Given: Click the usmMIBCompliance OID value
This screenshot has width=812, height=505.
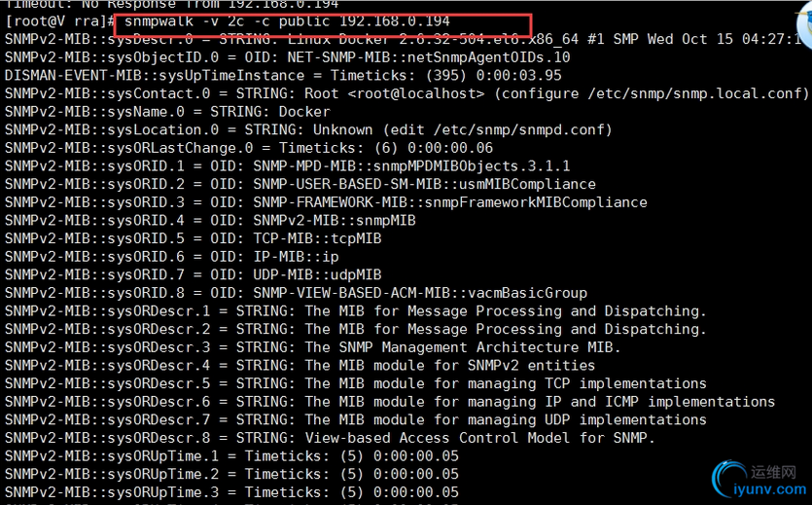Looking at the screenshot, I should [x=424, y=185].
